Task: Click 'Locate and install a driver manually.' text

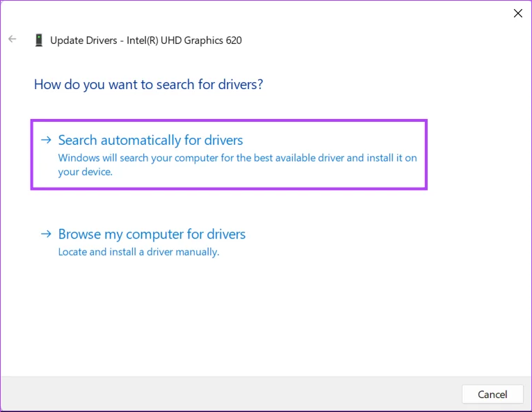Action: pyautogui.click(x=139, y=252)
